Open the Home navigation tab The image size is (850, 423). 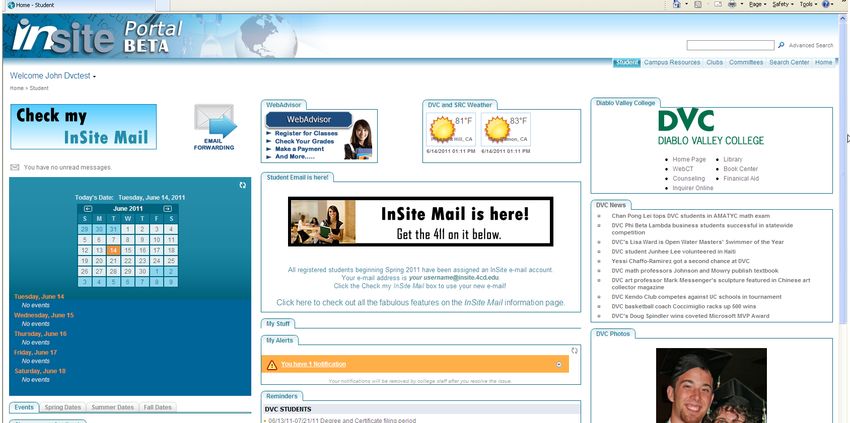[x=823, y=62]
